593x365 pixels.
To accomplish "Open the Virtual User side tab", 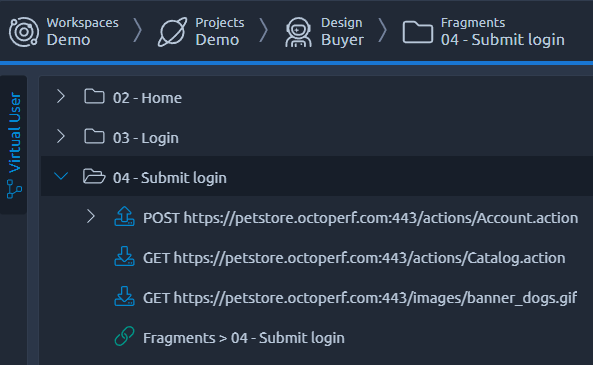I will (14, 145).
